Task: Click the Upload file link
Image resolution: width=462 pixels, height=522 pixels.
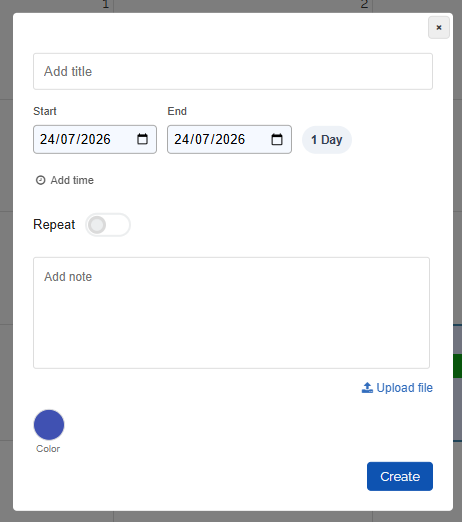Action: click(x=404, y=388)
